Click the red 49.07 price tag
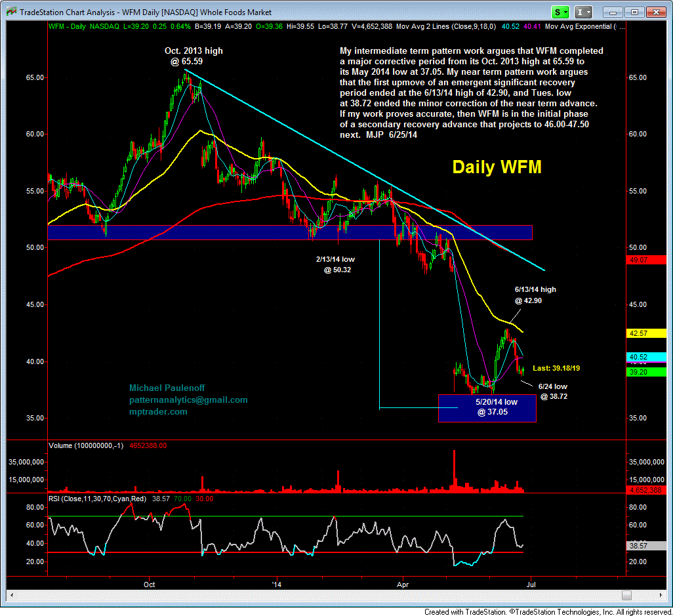673x616 pixels. pyautogui.click(x=646, y=260)
